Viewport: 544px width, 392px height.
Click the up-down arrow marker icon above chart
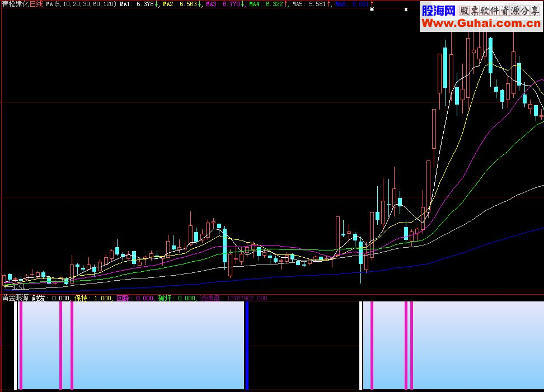[406, 10]
